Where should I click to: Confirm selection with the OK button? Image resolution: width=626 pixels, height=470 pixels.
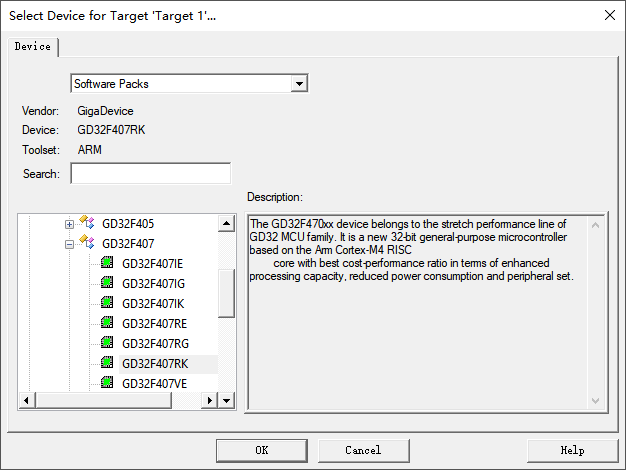tap(262, 450)
